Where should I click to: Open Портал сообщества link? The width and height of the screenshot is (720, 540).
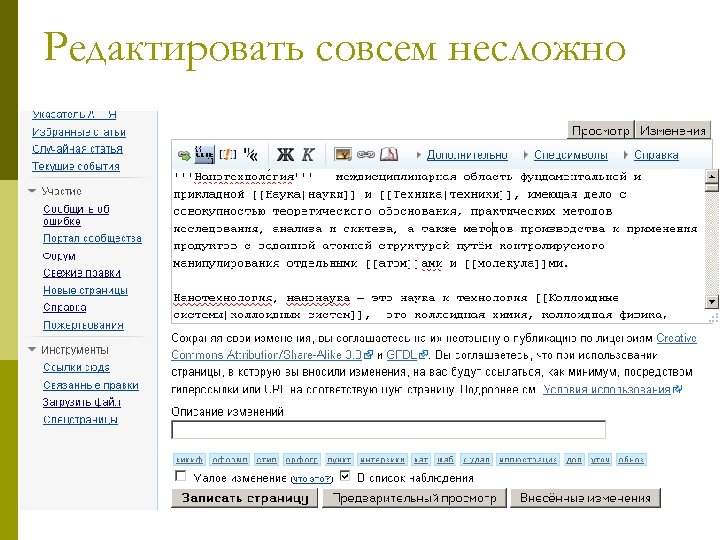(92, 238)
